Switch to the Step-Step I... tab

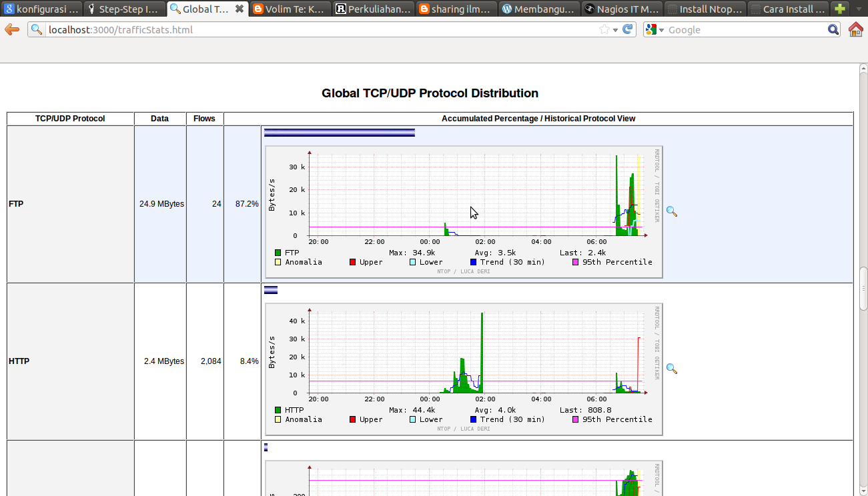coord(124,9)
